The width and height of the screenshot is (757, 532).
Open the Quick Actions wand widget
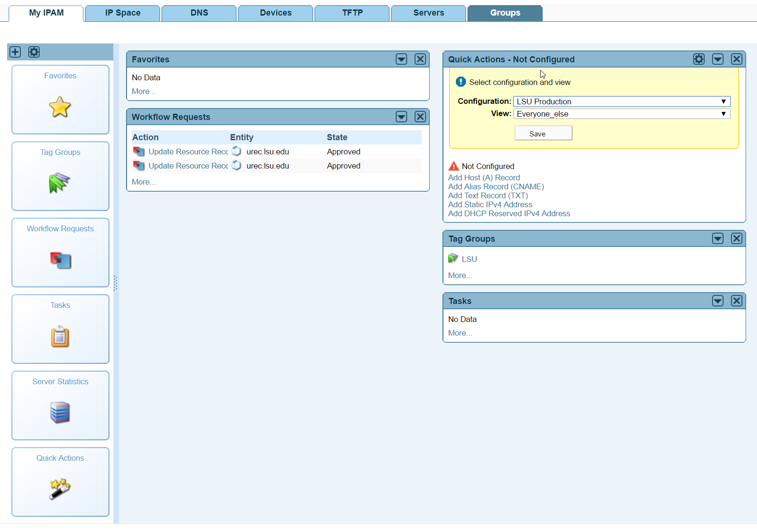(60, 482)
